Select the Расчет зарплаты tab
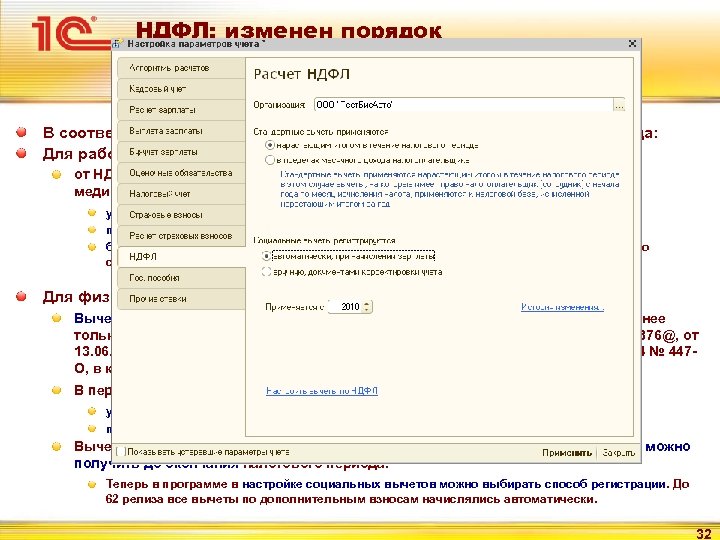Image resolution: width=720 pixels, height=540 pixels. [x=181, y=110]
